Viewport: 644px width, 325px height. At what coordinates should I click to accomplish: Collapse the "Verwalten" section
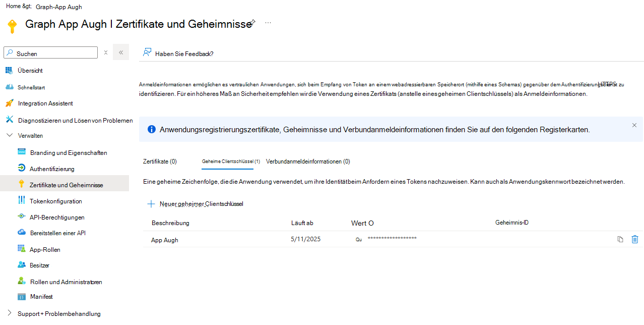click(9, 135)
